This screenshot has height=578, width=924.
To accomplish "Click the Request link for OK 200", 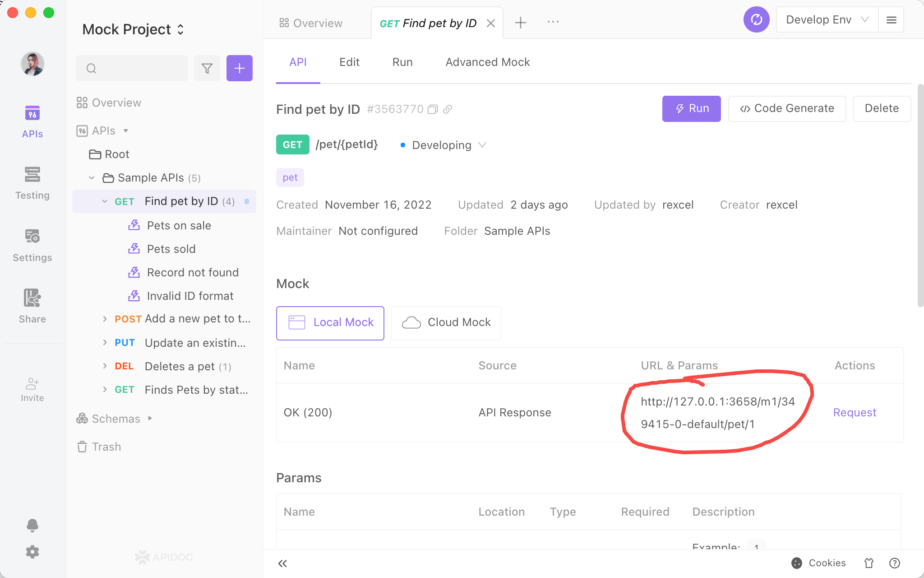I will point(855,412).
